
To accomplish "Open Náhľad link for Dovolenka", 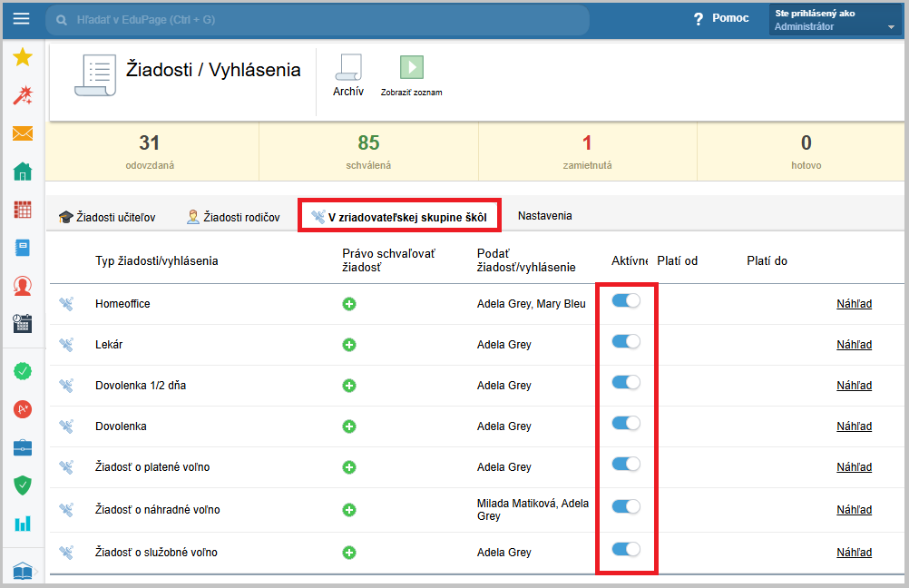I will click(854, 426).
